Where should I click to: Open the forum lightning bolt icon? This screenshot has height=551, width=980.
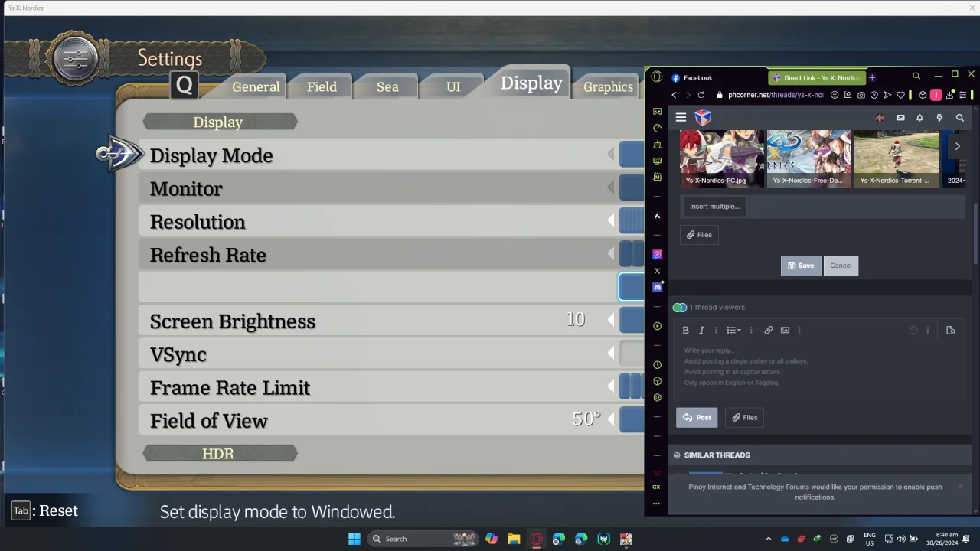(939, 118)
